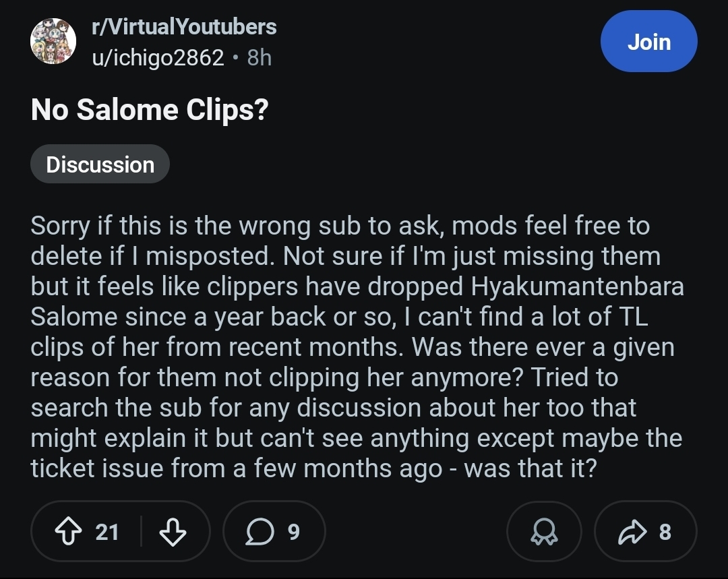Filter by the Discussion flair tag
The image size is (728, 579).
(x=100, y=164)
